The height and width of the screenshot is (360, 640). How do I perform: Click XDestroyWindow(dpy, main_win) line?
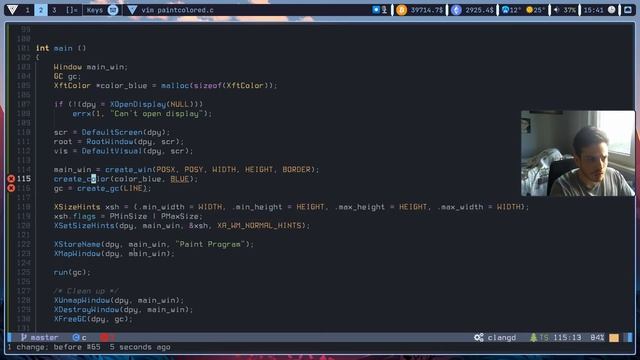(123, 310)
